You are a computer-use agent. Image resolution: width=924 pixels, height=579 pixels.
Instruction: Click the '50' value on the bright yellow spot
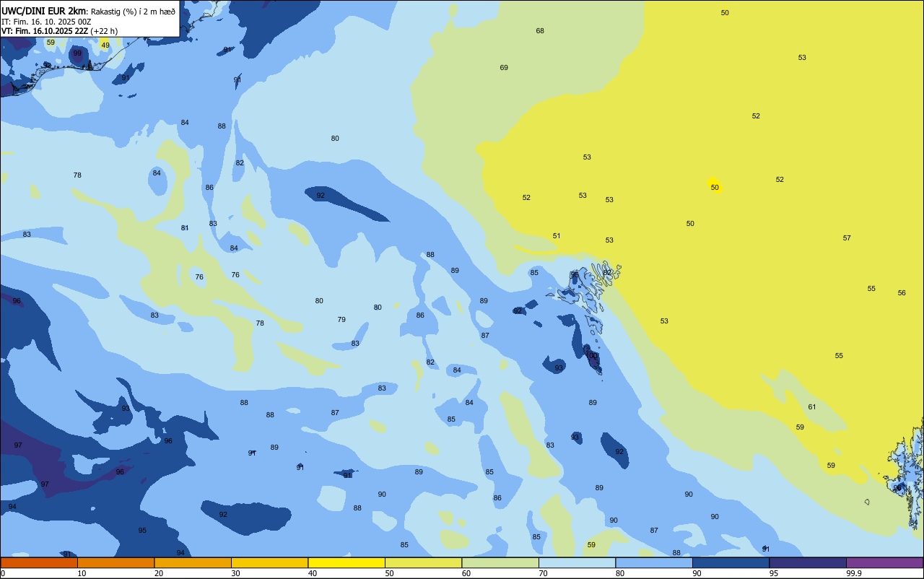715,188
